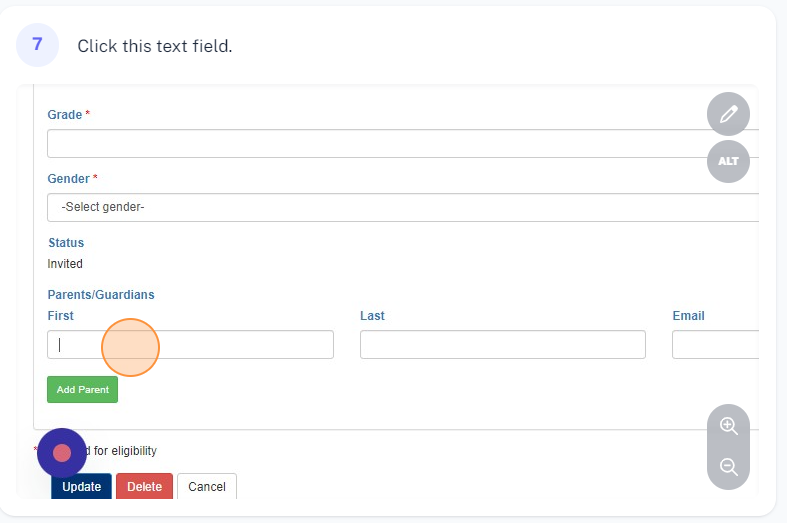Click the orange hotspot circle marker

coord(130,347)
